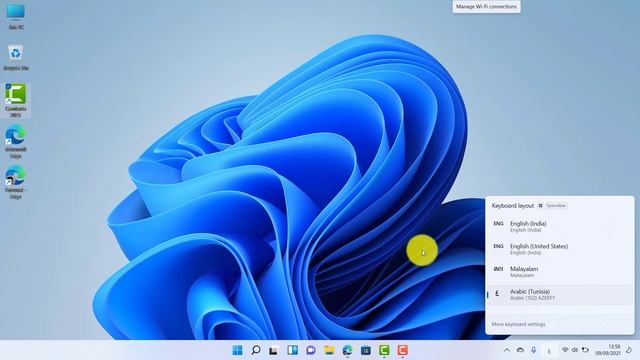Open the OneDrive cloud tray icon
The height and width of the screenshot is (360, 640).
(x=520, y=350)
